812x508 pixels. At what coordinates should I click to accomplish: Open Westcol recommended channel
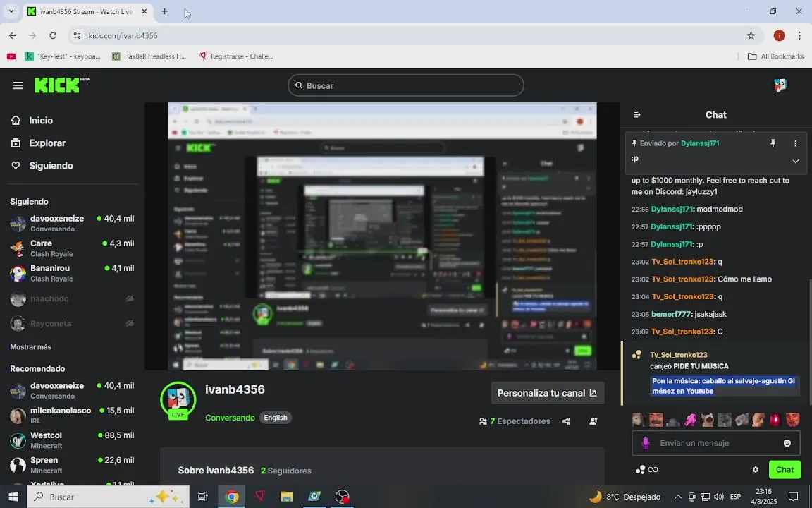(x=73, y=440)
